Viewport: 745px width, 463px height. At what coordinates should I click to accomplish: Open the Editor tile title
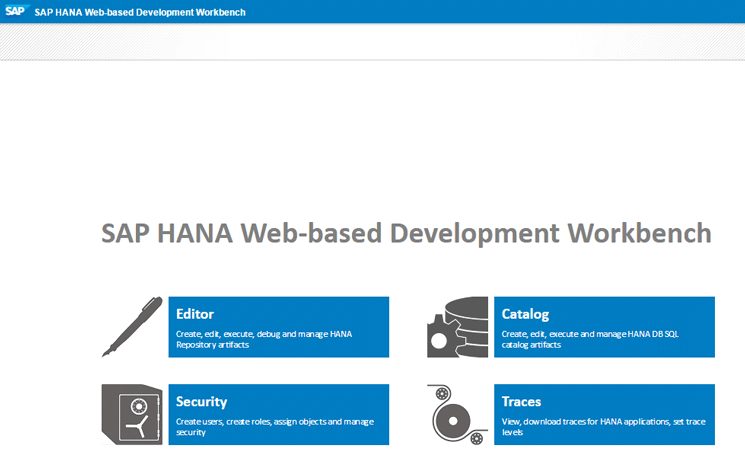pos(195,314)
